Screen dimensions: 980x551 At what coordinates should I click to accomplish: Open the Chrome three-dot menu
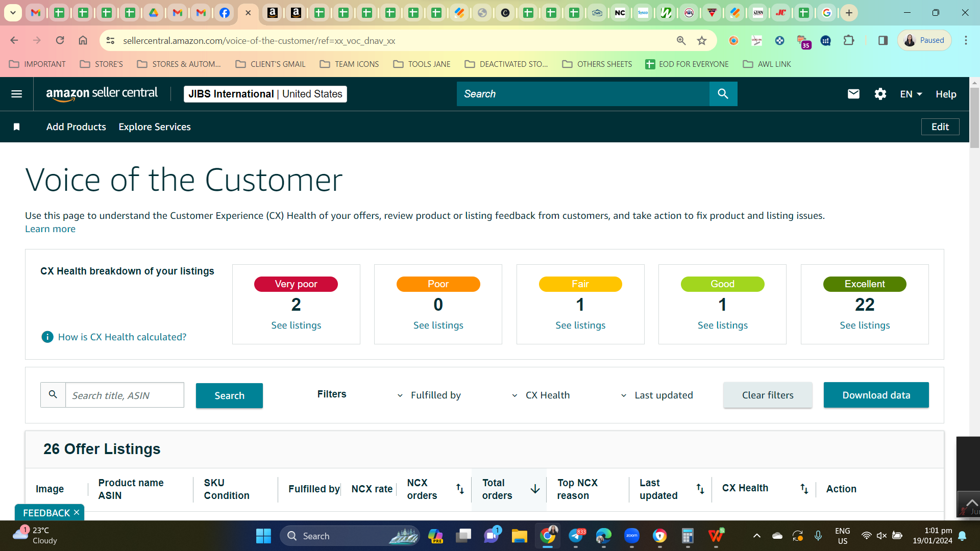pyautogui.click(x=966, y=40)
